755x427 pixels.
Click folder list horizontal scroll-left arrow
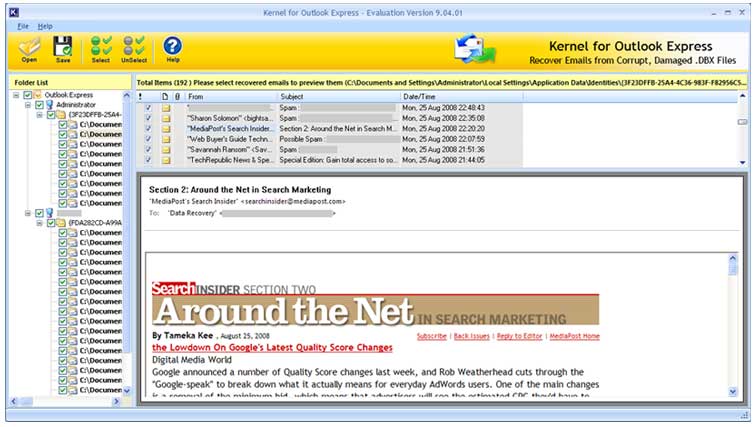pos(13,401)
